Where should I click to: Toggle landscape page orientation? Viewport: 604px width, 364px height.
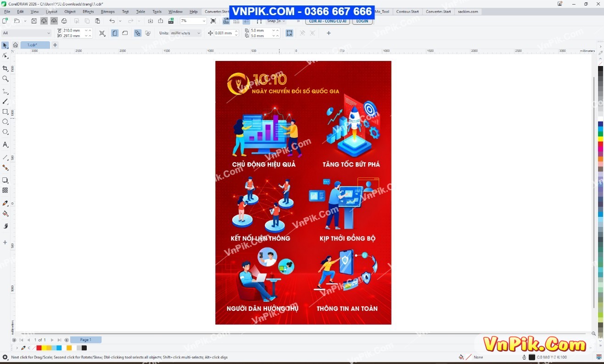(x=124, y=33)
